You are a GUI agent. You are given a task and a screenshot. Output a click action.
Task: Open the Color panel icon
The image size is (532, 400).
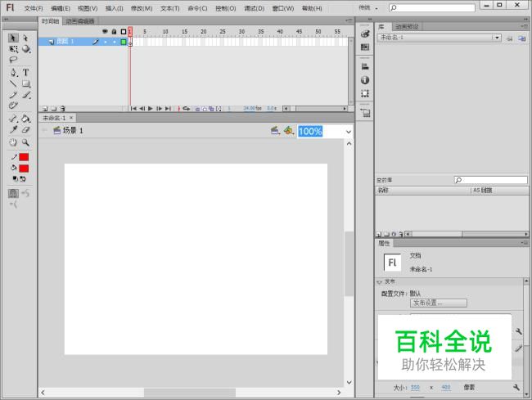pos(365,34)
